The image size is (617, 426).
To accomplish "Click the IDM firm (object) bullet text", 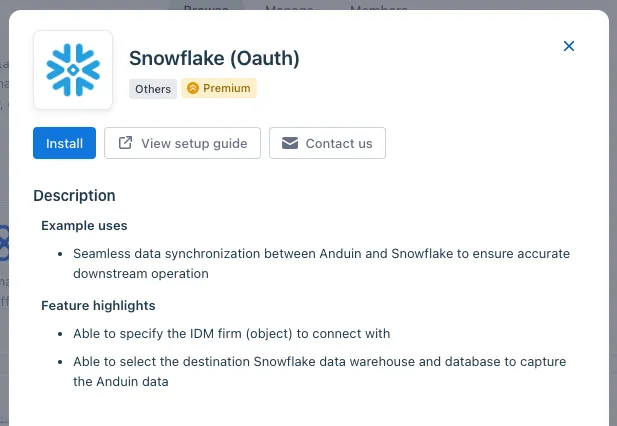I will (x=231, y=334).
